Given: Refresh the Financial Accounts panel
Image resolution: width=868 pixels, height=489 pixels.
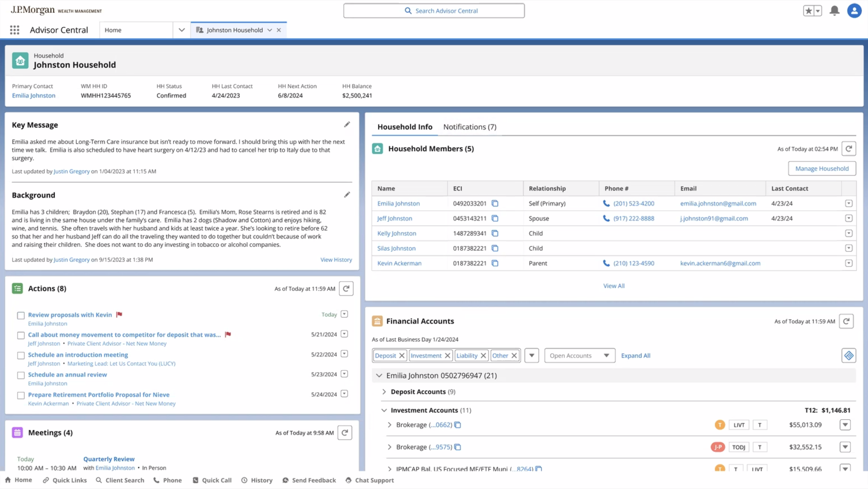Looking at the screenshot, I should coord(846,321).
